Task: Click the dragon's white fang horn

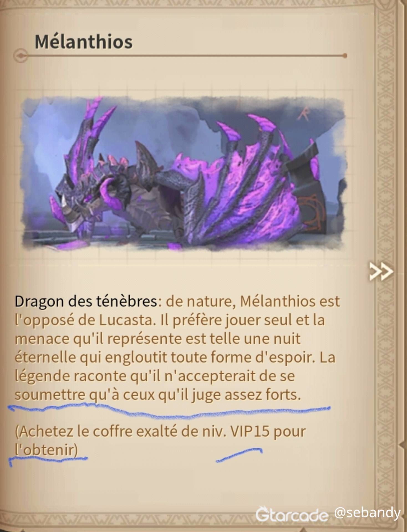Action: [x=64, y=202]
